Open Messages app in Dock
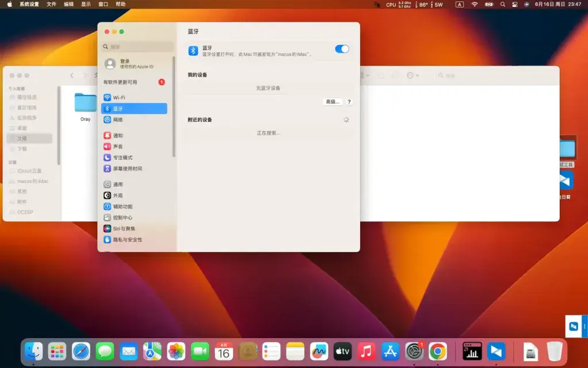 pos(105,351)
